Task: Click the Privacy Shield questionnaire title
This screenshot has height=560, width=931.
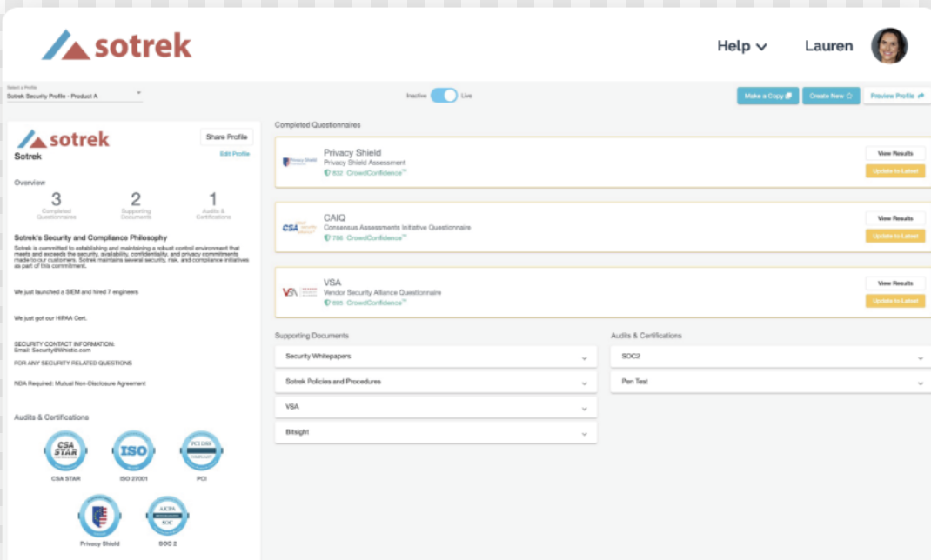Action: (x=352, y=152)
